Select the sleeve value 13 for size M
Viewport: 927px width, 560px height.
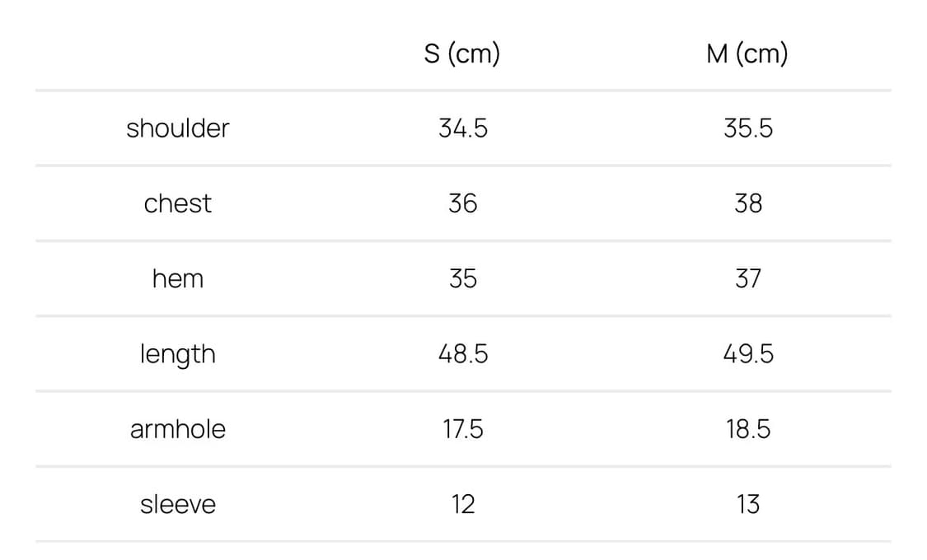[x=748, y=505]
